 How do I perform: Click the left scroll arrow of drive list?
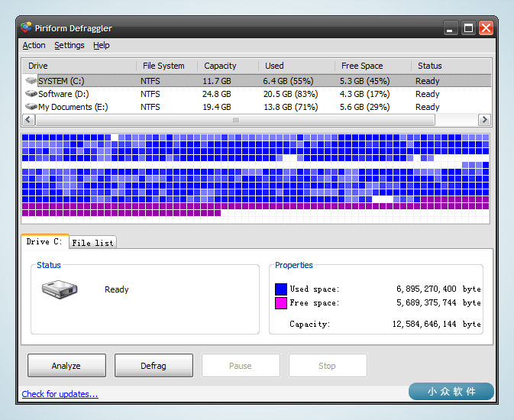pos(28,120)
